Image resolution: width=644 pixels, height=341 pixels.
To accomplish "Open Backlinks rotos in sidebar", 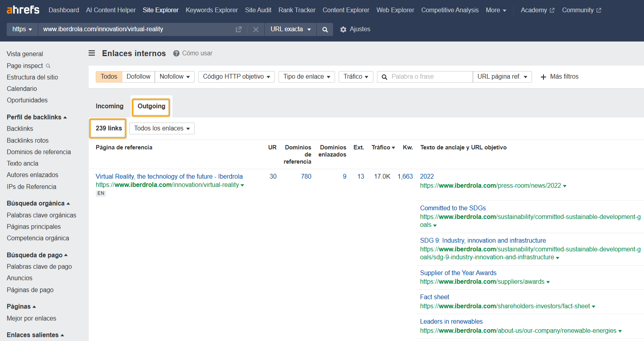I will click(28, 141).
